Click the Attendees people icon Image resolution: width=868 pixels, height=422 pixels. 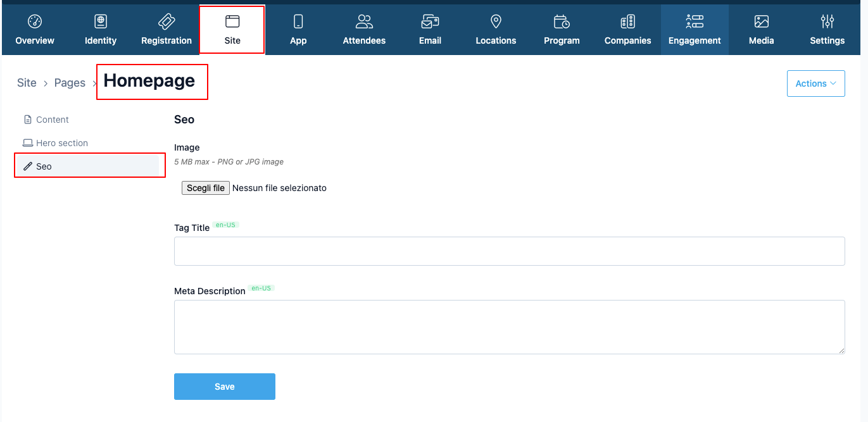[x=364, y=22]
